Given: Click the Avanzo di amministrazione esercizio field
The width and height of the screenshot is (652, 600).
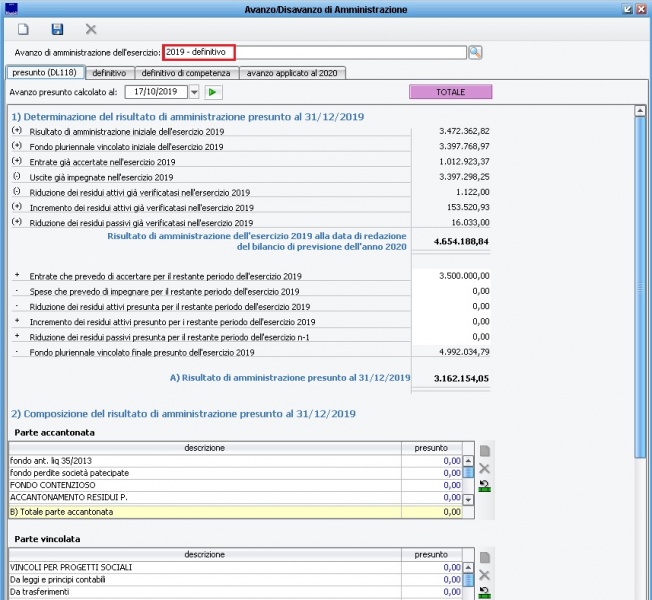Looking at the screenshot, I should tap(314, 52).
